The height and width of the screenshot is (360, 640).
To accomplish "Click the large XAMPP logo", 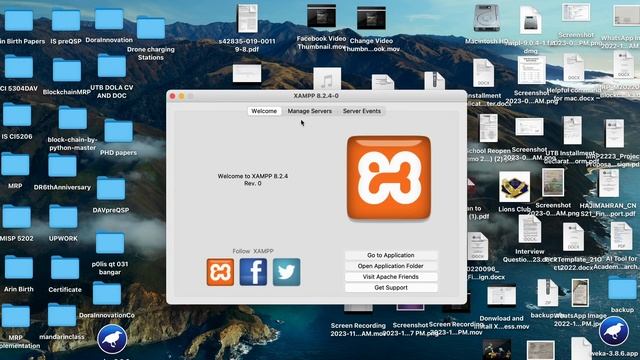I will pos(389,178).
